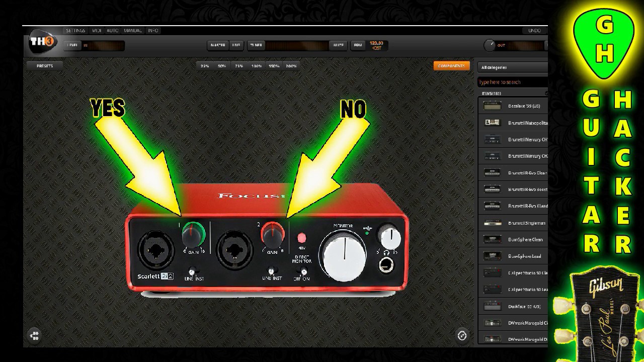
Task: Click the tuner display strip
Action: tap(297, 45)
